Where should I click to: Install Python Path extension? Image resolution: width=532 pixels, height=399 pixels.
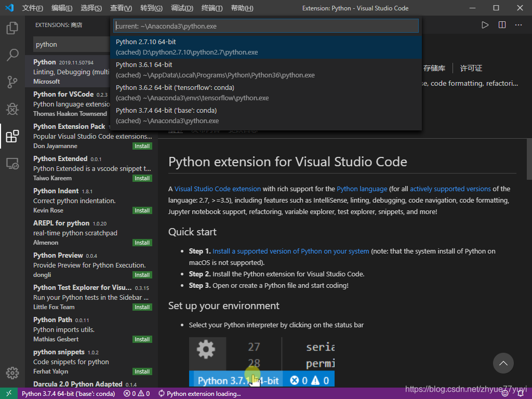point(142,339)
